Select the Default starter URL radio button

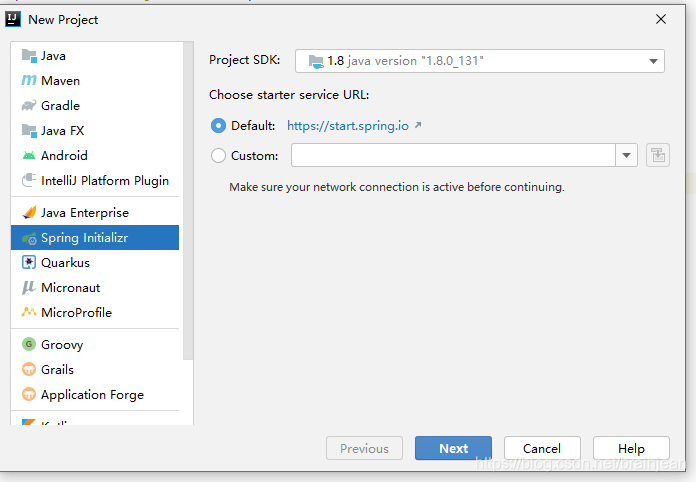(218, 126)
